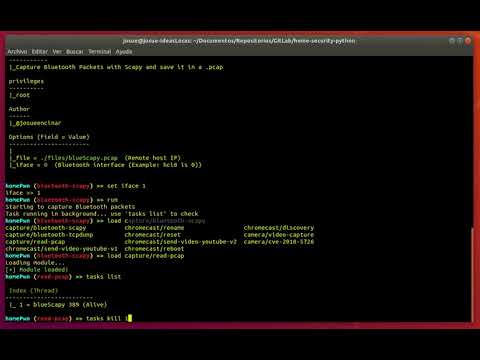Screen dimensions: 480x360
Task: Click 'Task running in background...' output line
Action: click(x=102, y=214)
